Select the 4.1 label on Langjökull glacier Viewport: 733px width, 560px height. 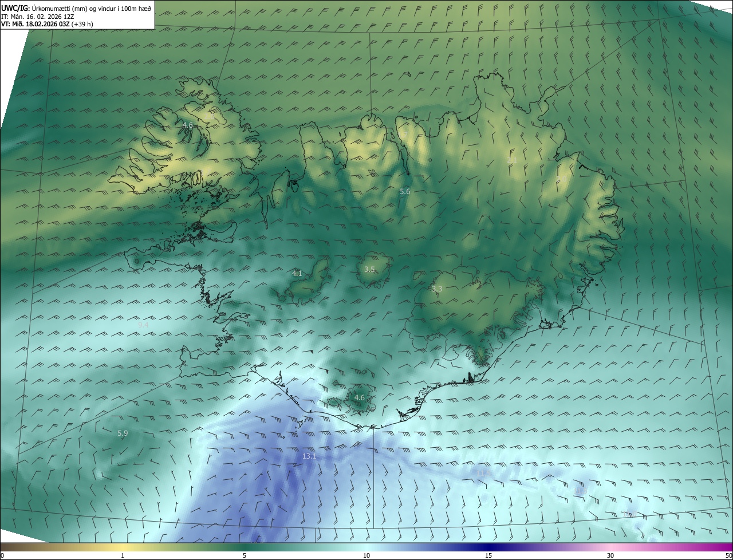coord(297,274)
